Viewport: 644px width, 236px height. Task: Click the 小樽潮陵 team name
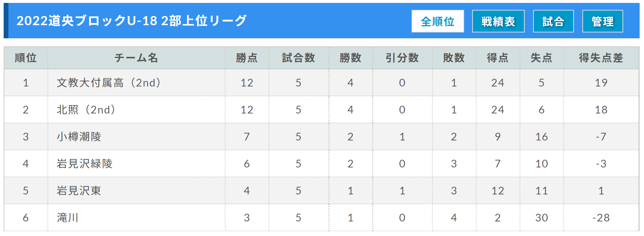[x=79, y=137]
